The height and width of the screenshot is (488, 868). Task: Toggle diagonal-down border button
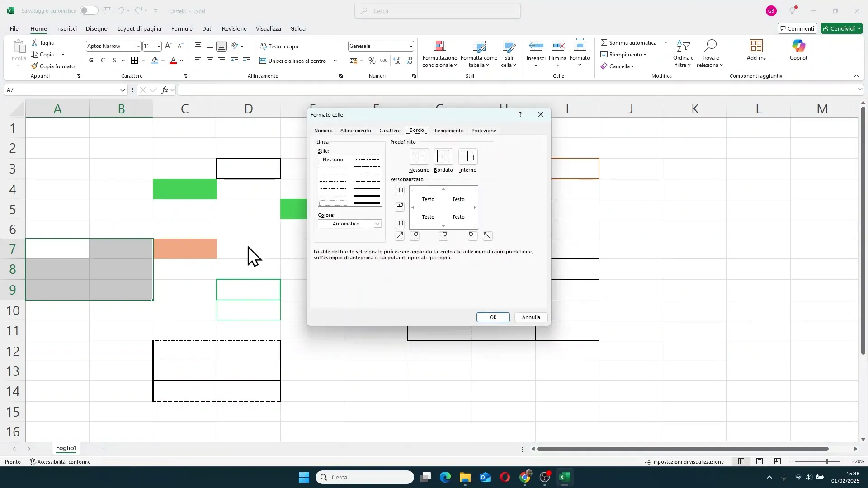[487, 236]
